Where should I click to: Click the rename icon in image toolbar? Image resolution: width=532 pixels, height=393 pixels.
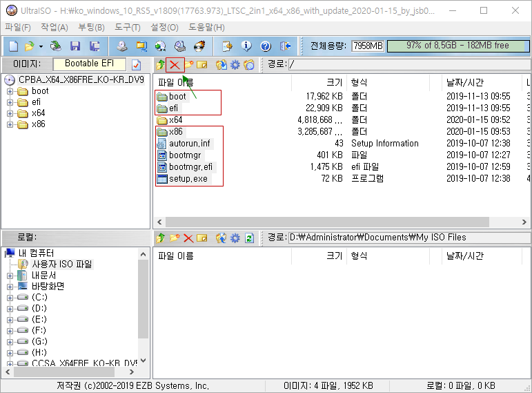pos(202,64)
